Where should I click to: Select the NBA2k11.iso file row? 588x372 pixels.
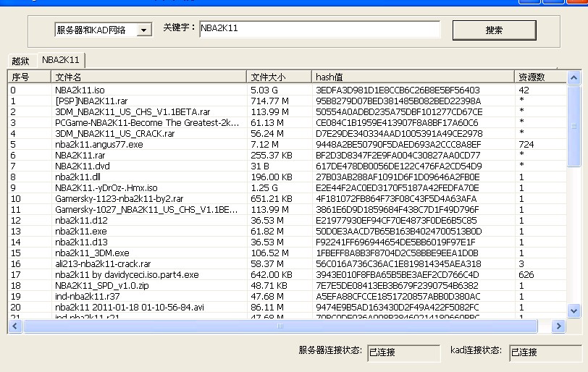[x=287, y=90]
